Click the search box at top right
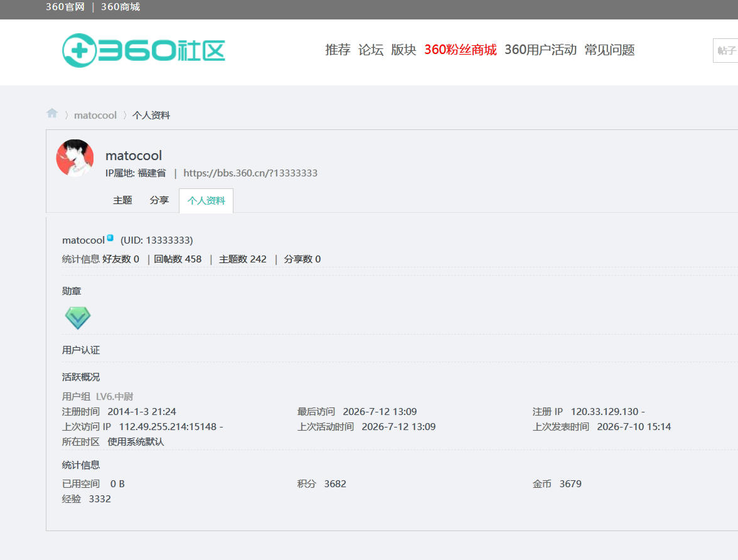Viewport: 738px width, 560px height. click(725, 50)
